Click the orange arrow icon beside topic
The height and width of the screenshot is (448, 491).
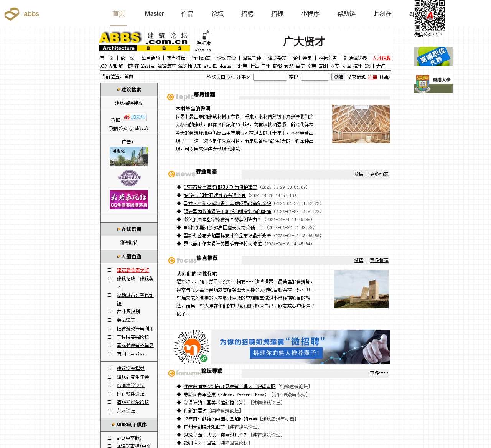tap(171, 97)
